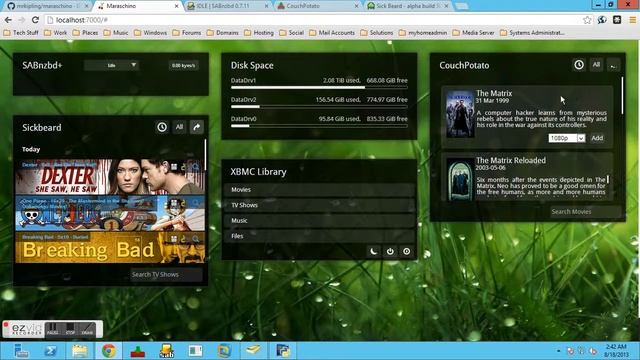The width and height of the screenshot is (640, 360).
Task: Click the browser back arrow
Action: coord(9,20)
